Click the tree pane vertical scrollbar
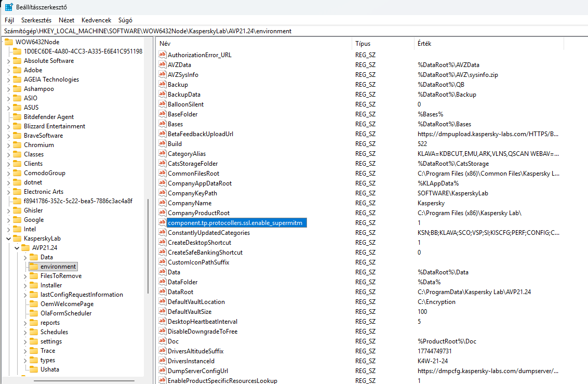Image resolution: width=588 pixels, height=384 pixels. point(148,246)
